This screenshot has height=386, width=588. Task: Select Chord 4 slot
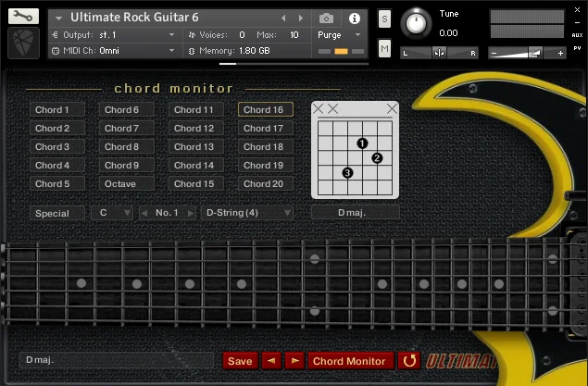[x=57, y=166]
